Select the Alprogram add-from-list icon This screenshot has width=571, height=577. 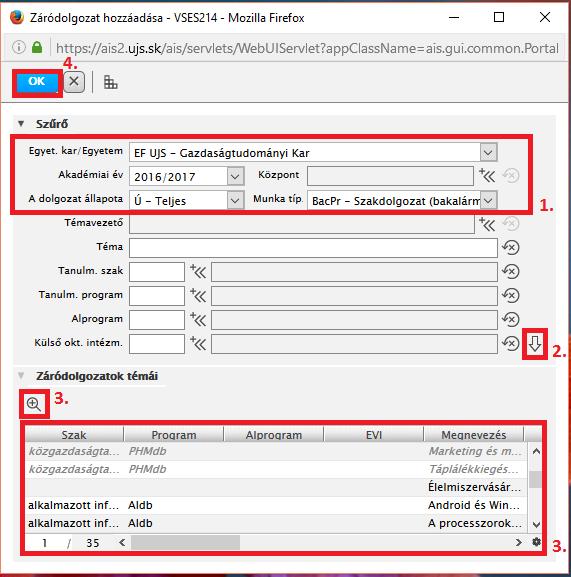[198, 320]
